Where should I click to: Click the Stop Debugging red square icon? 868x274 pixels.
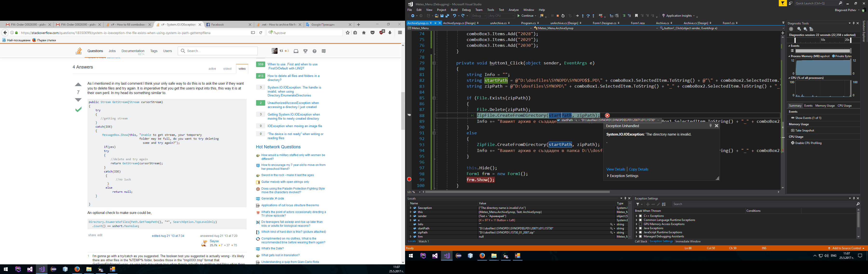(558, 15)
